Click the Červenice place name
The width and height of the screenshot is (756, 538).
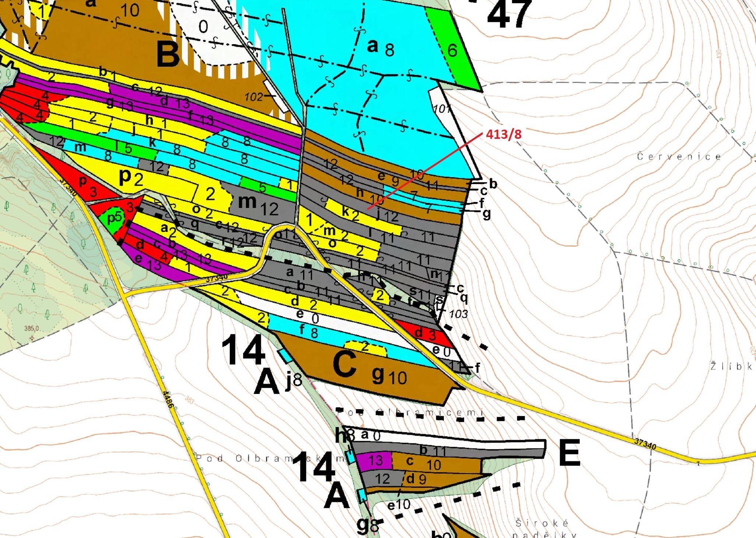(x=679, y=157)
